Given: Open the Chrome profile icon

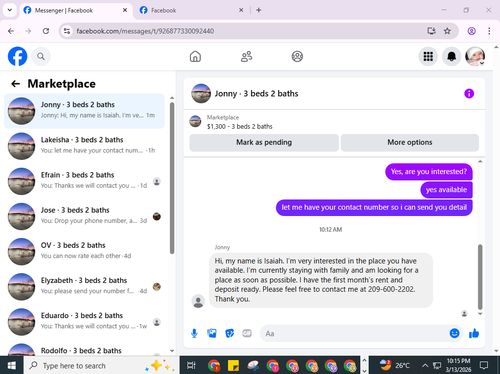Looking at the screenshot, I should tap(471, 31).
